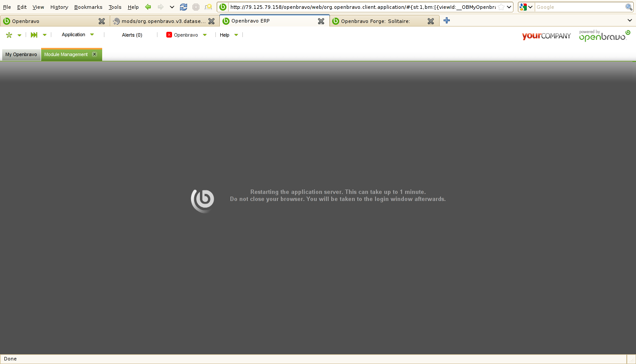
Task: Click the green asterisk Create New icon
Action: pos(9,35)
